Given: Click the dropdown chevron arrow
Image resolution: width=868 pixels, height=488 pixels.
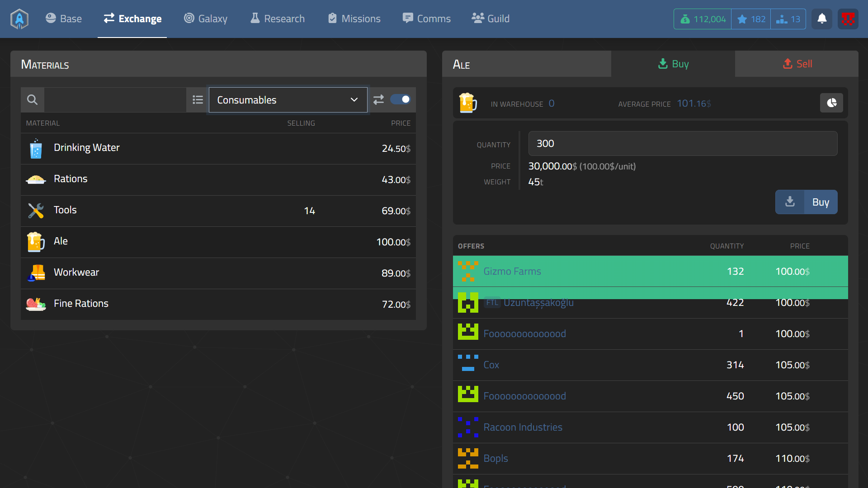Looking at the screenshot, I should point(354,100).
